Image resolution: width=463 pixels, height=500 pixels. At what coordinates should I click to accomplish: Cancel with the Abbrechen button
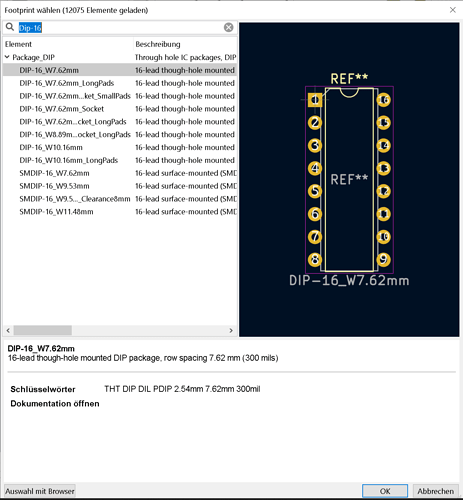point(436,491)
